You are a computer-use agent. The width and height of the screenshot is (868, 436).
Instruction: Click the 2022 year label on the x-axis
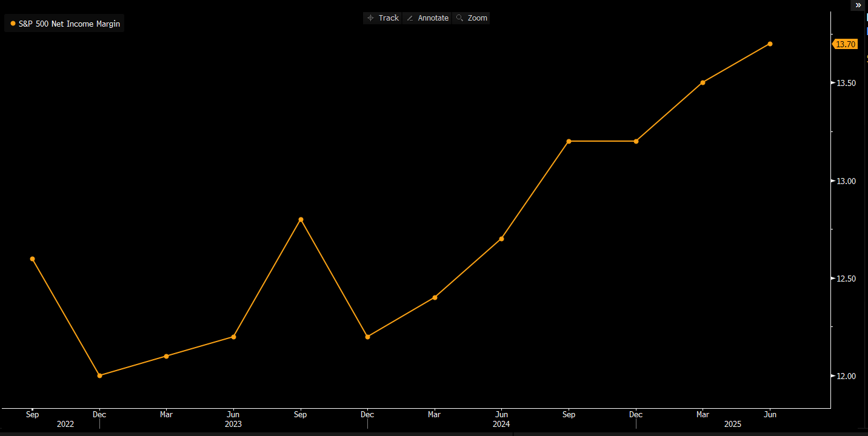coord(65,424)
